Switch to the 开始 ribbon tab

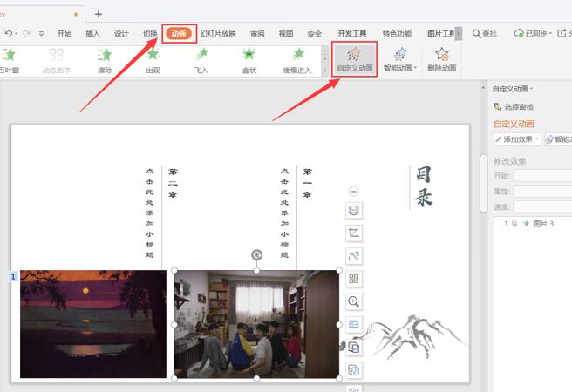(x=65, y=33)
